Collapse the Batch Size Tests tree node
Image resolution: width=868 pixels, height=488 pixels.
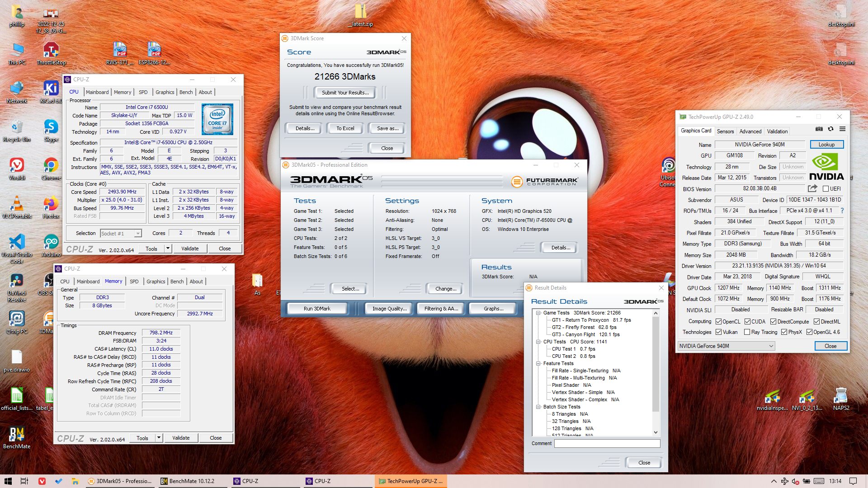[538, 407]
